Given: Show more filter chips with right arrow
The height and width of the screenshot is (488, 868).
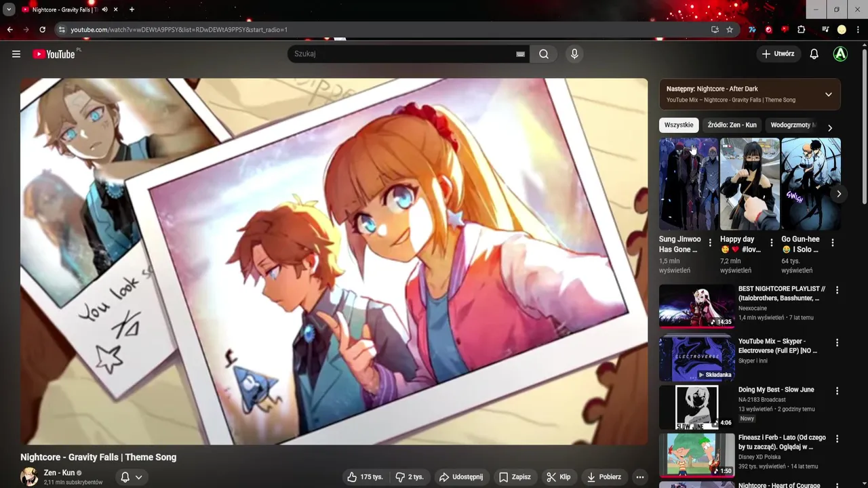Looking at the screenshot, I should (x=829, y=128).
